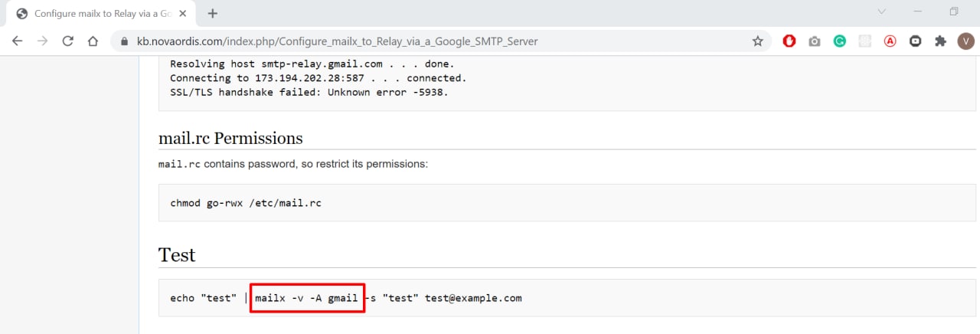
Task: Click the Test section heading
Action: 177,254
